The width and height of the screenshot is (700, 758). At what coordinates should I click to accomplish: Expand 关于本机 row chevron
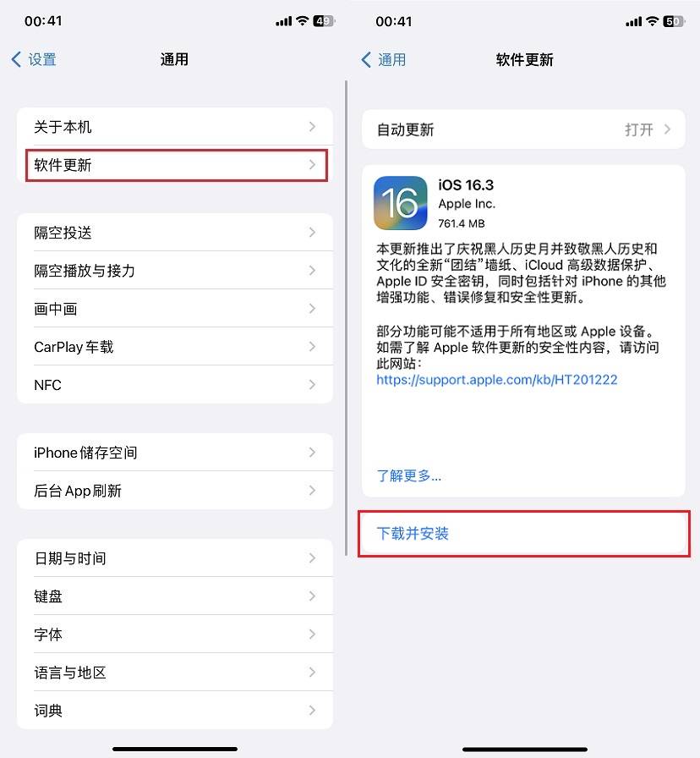click(312, 127)
